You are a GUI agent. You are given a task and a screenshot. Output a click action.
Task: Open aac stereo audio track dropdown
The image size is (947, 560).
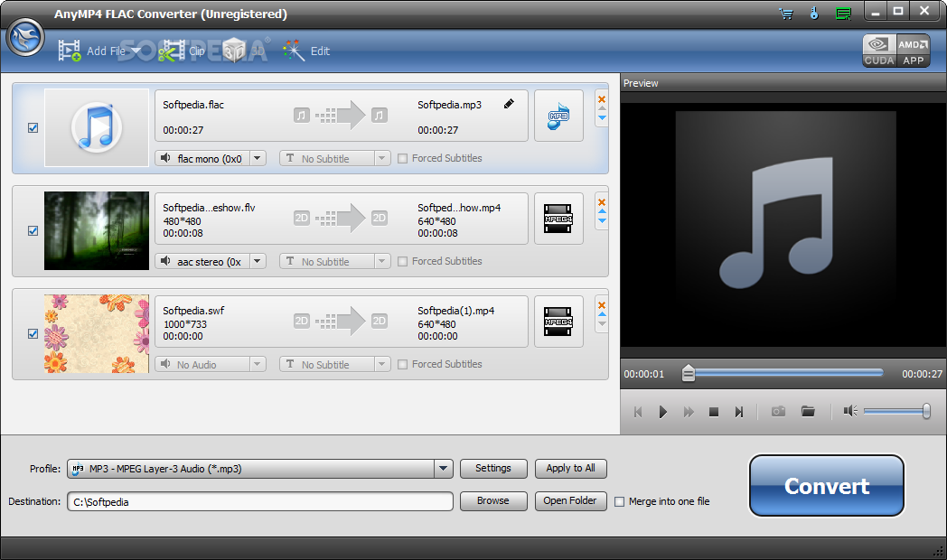point(258,261)
